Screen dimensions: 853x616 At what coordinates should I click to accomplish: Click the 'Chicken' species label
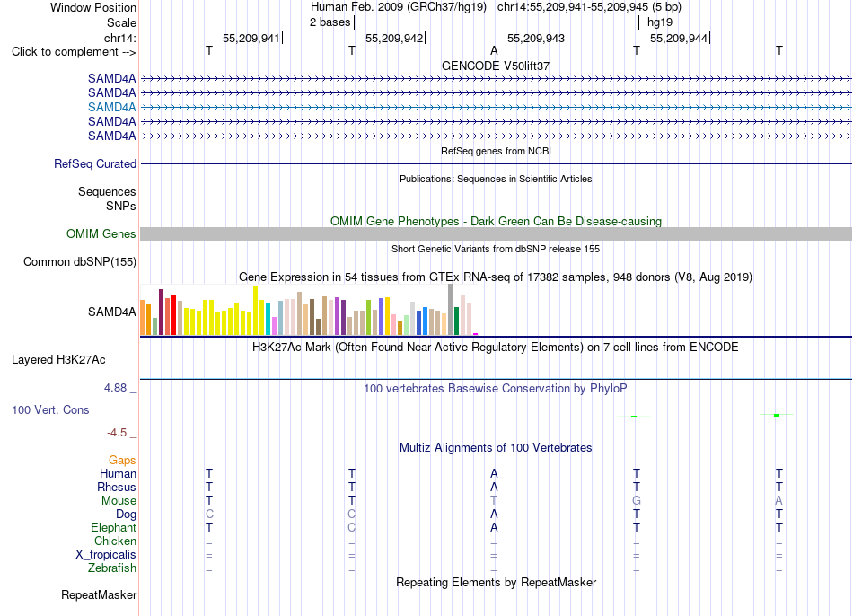click(x=115, y=541)
